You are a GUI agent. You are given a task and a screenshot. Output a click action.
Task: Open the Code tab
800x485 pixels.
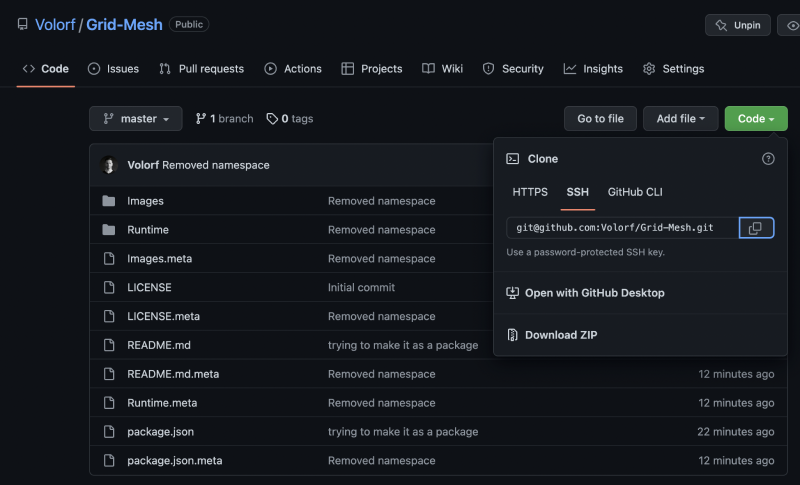pos(45,69)
